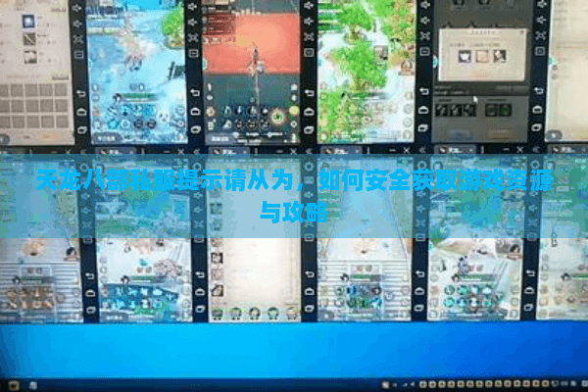Tap the green attack button in red courtyard game
The width and height of the screenshot is (588, 392).
[x=278, y=118]
